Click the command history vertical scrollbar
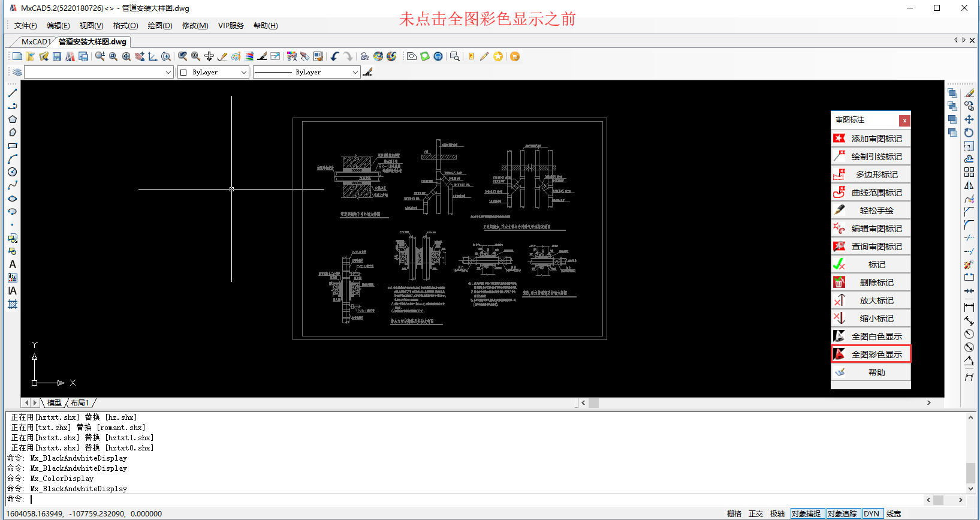 click(x=970, y=453)
